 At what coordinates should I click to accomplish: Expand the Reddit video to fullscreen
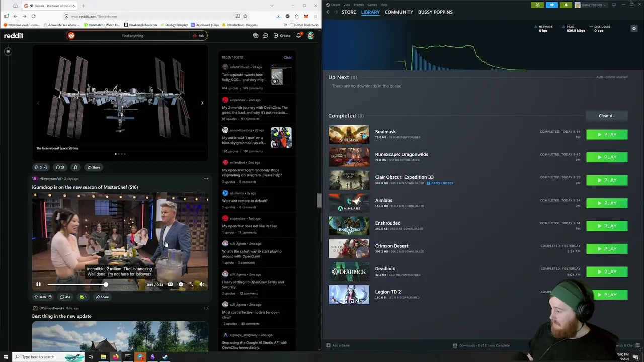pyautogui.click(x=191, y=284)
